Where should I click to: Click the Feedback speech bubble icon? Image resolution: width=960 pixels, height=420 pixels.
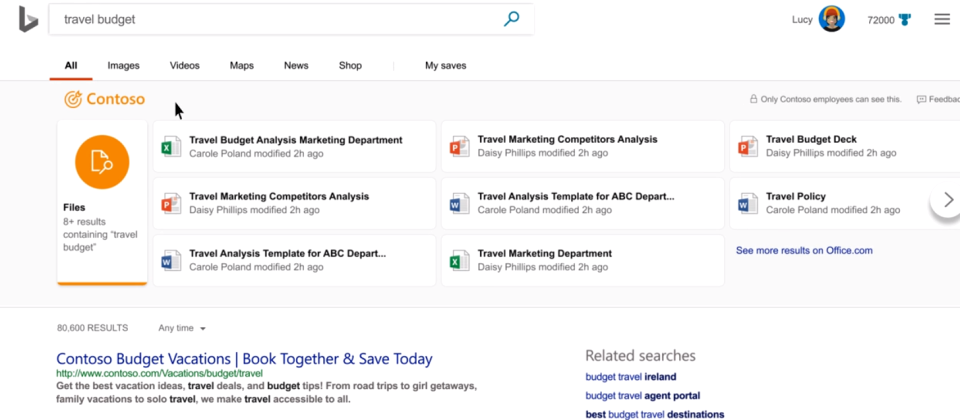coord(921,99)
